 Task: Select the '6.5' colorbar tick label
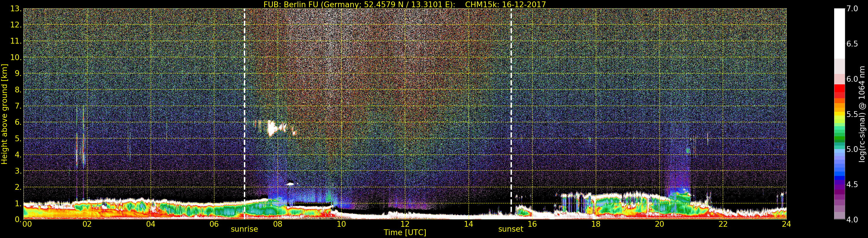click(852, 44)
